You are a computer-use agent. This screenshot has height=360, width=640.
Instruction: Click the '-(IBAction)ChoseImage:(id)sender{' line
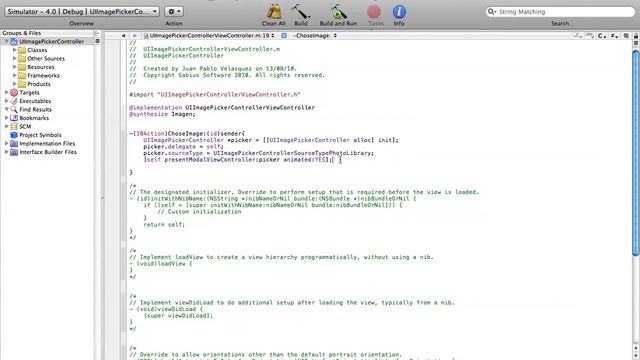coord(187,133)
